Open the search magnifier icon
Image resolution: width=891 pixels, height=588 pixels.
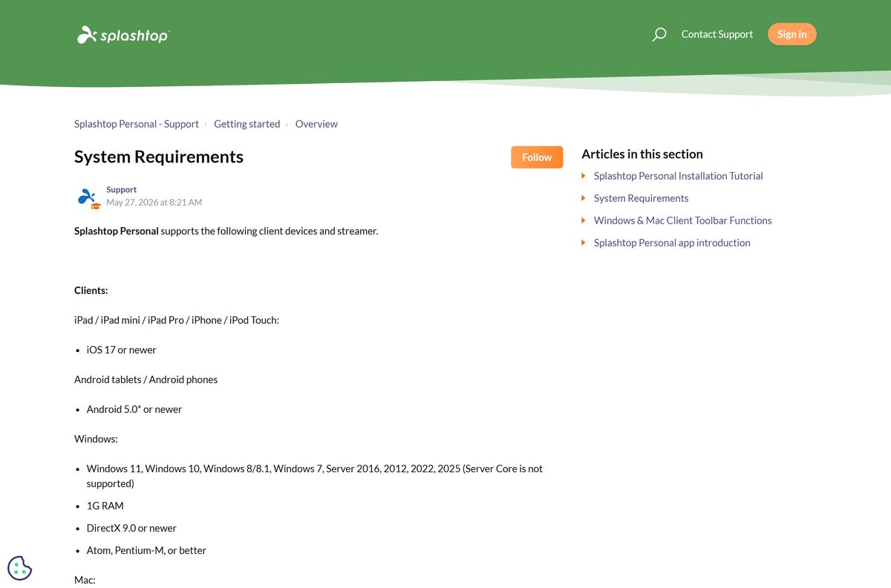coord(659,34)
